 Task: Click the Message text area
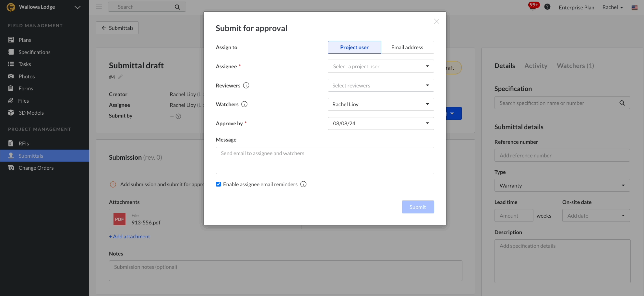(x=325, y=161)
